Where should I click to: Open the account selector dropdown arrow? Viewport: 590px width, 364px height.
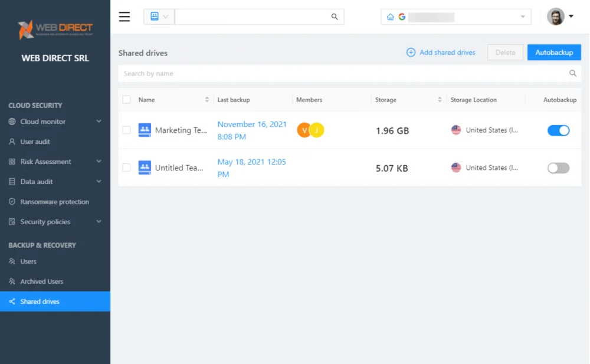point(523,17)
